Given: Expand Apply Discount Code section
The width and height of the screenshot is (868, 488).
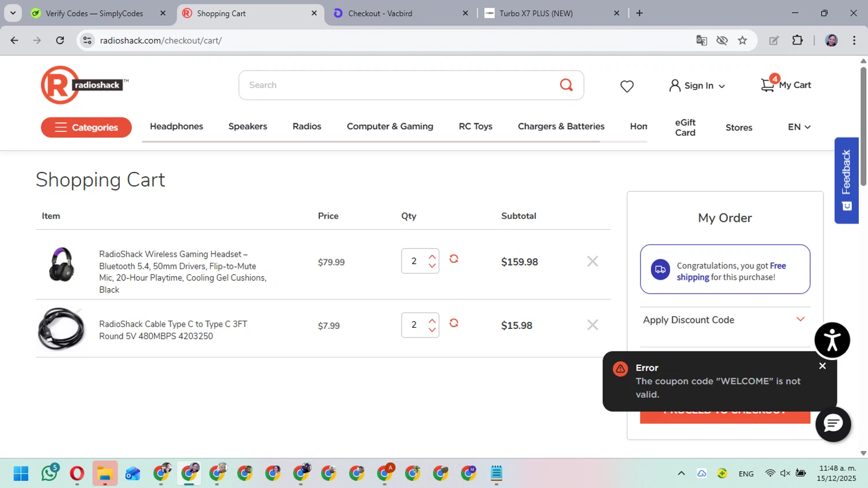Looking at the screenshot, I should tap(724, 320).
